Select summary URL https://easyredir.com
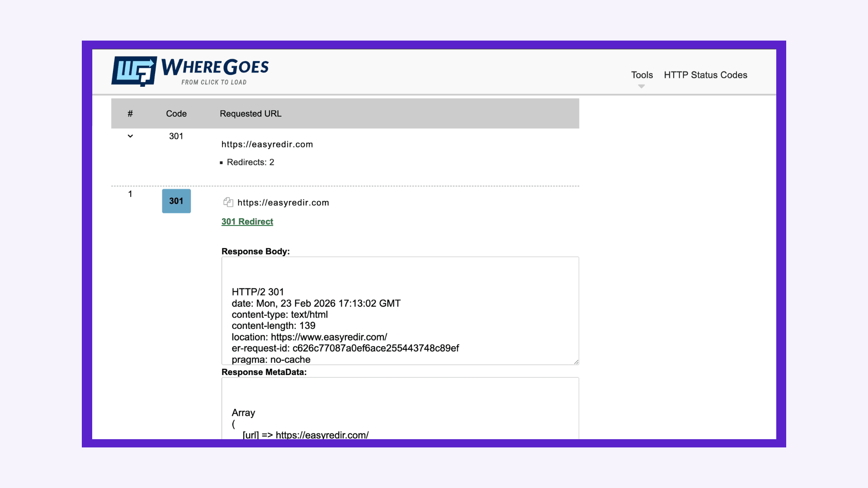 267,145
